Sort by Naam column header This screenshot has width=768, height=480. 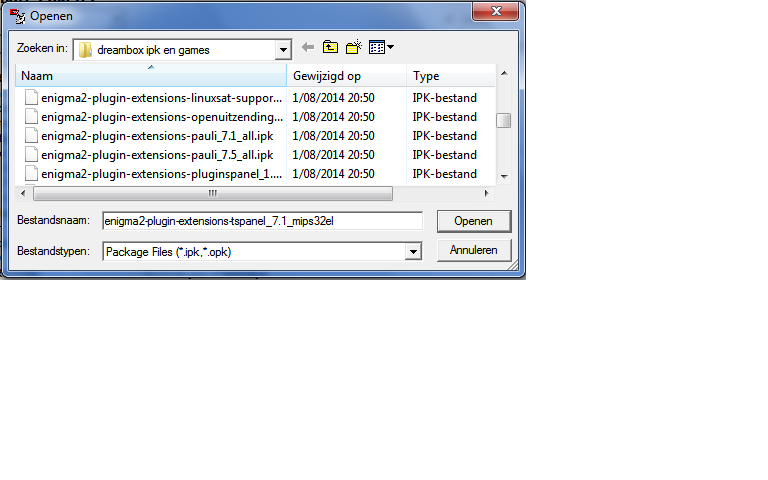pos(151,76)
